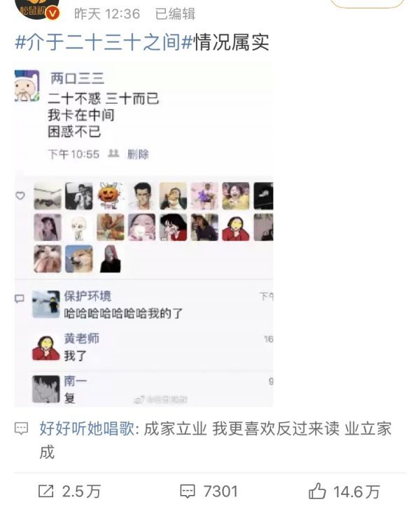Tap the two-person visibility icon next to 删除
Screen dimensions: 420x509
click(x=113, y=153)
